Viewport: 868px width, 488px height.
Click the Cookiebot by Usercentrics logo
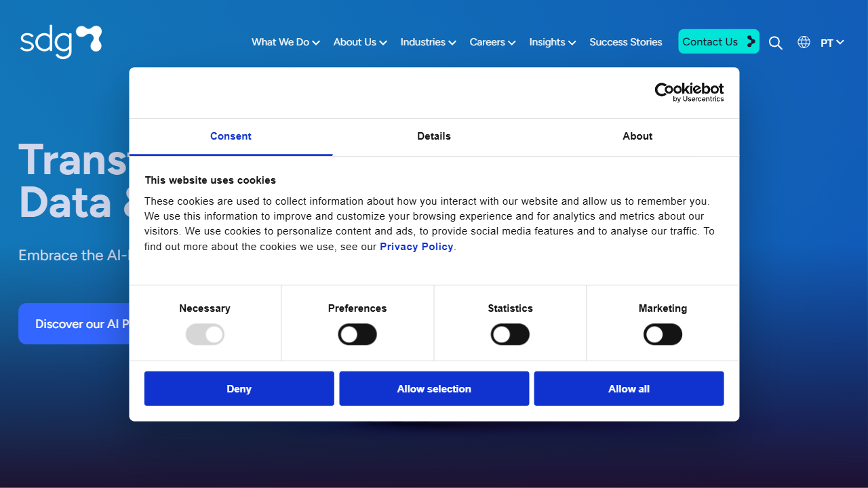point(689,92)
